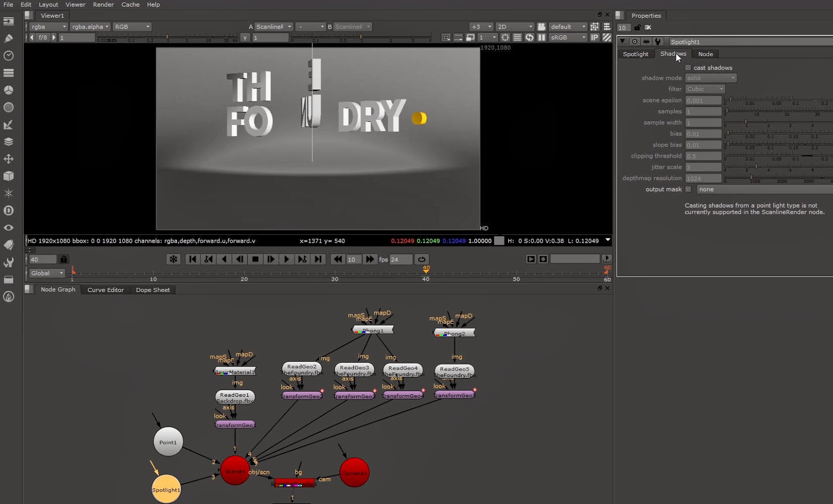
Task: Open the Filter nodes circle icon
Action: tap(8, 107)
